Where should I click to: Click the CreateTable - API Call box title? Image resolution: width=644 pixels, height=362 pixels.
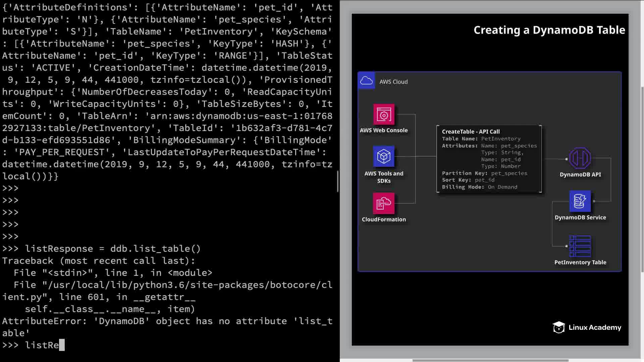pos(471,132)
